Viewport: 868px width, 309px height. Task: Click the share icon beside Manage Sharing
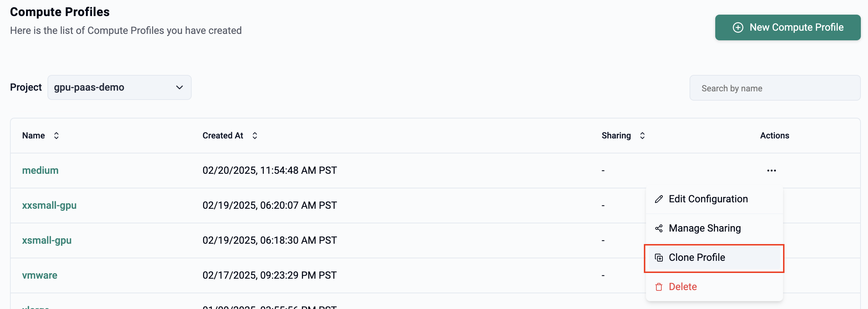click(x=659, y=228)
